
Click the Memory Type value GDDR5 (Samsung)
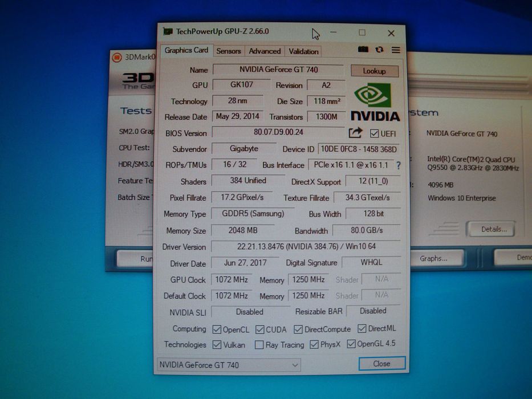pos(253,213)
